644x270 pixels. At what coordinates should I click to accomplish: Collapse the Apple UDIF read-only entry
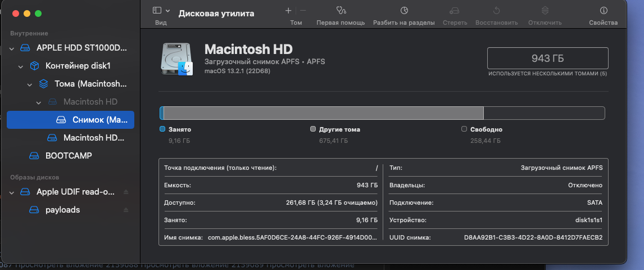click(12, 192)
